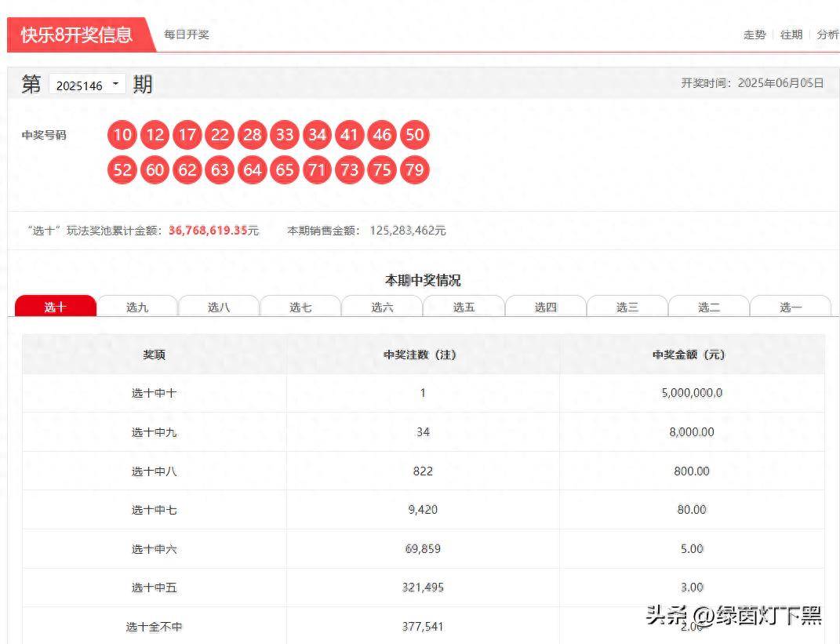Select the 选六 tab
Viewport: 840px width, 644px height.
tap(382, 307)
